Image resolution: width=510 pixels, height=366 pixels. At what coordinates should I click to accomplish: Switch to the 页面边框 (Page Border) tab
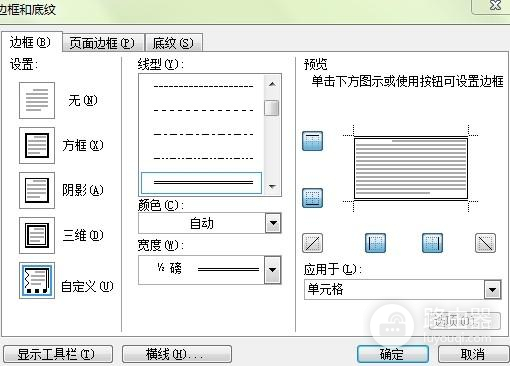(x=103, y=43)
